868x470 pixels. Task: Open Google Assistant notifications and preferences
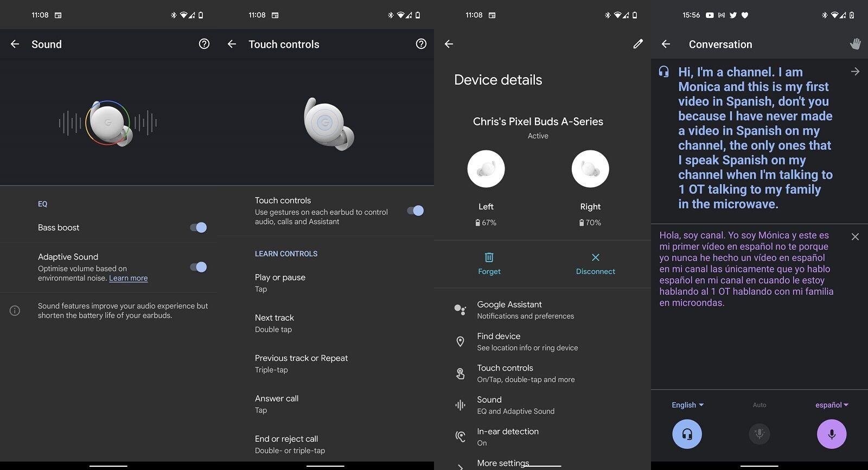click(x=542, y=310)
